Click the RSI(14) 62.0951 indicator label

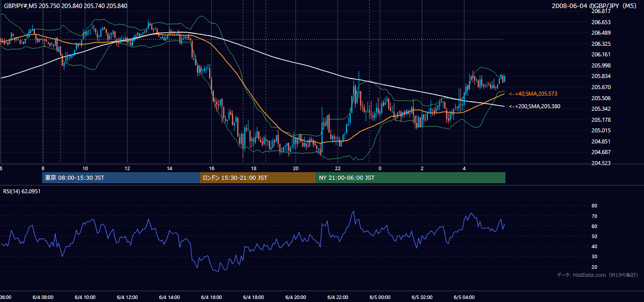[22, 191]
